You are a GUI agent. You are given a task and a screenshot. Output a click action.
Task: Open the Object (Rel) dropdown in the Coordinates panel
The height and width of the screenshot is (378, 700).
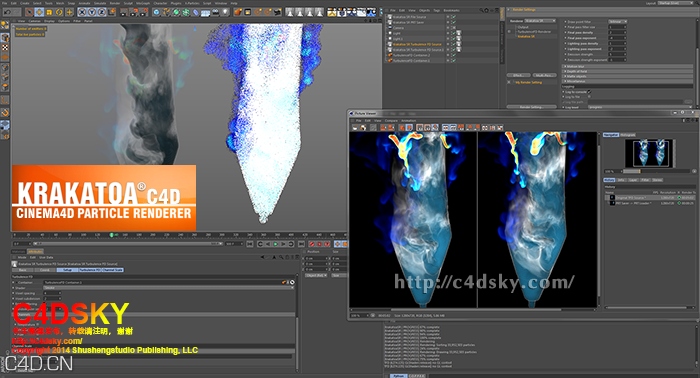(316, 275)
